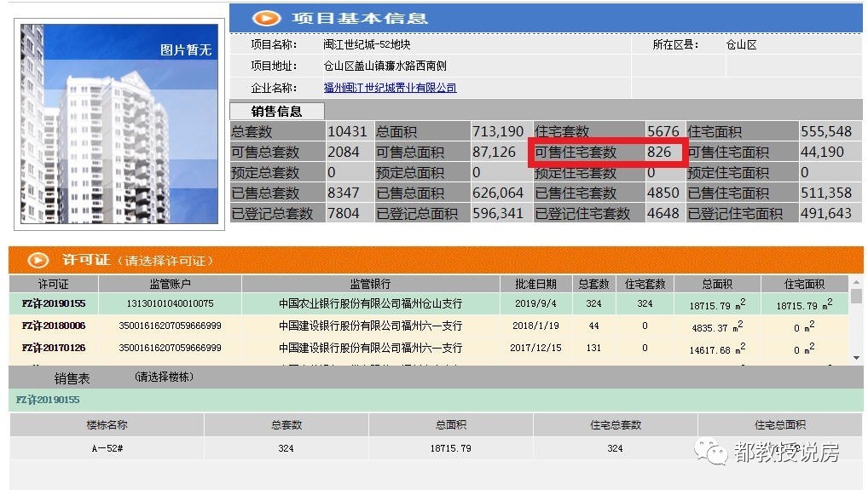868x490 pixels.
Task: Click approval date 2017/12/15
Action: coord(535,348)
